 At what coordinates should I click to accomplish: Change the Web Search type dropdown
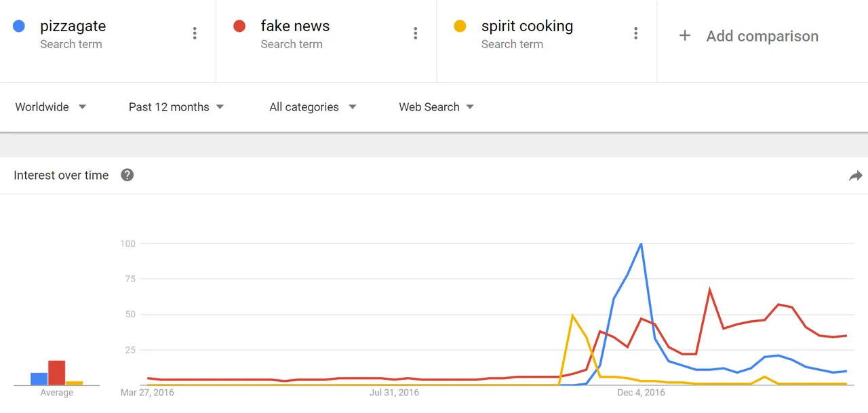click(437, 107)
